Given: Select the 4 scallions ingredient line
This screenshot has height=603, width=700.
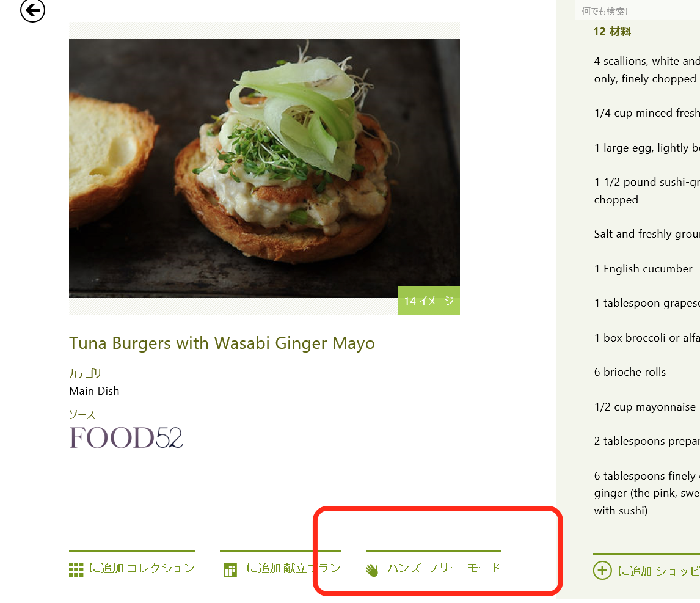Looking at the screenshot, I should (646, 61).
